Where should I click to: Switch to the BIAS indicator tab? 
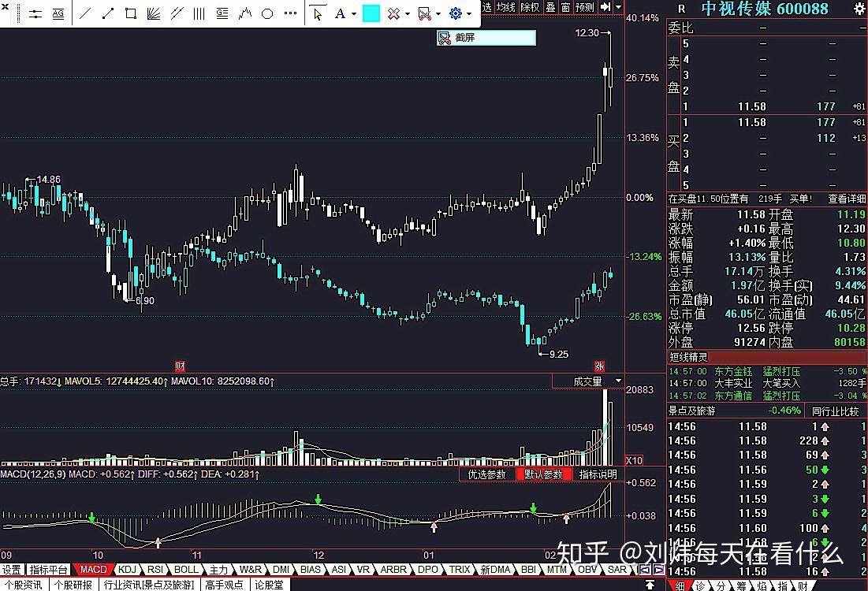click(310, 570)
